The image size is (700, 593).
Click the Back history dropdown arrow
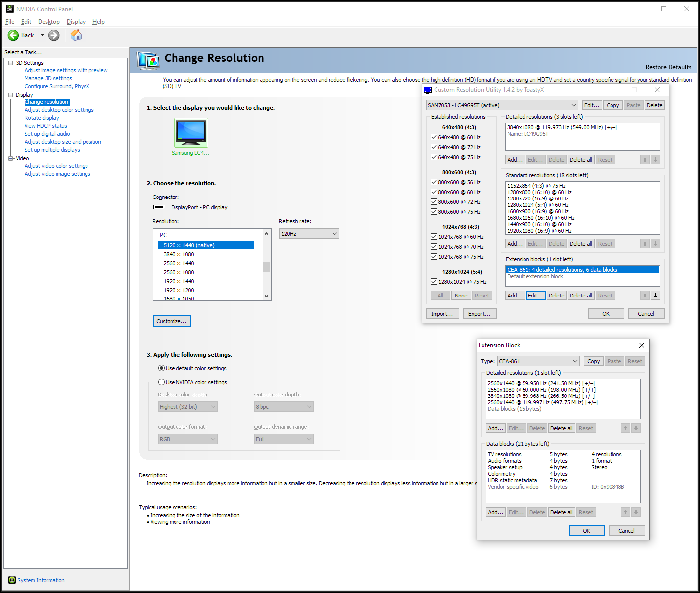tap(42, 35)
